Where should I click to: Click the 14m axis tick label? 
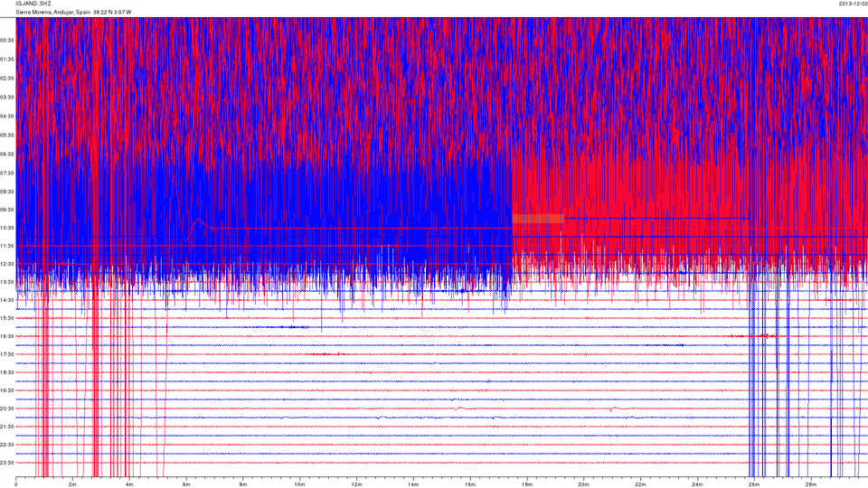click(x=413, y=484)
